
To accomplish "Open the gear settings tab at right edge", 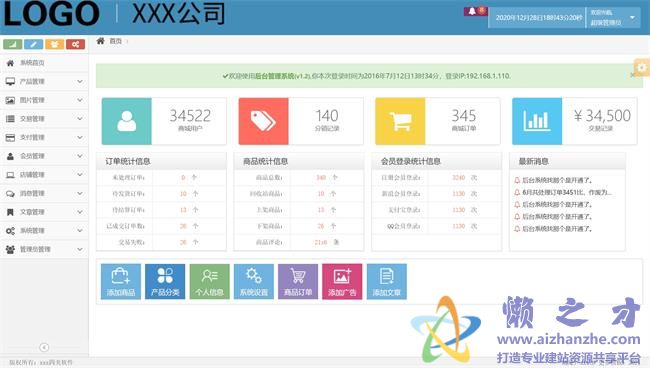I will click(x=642, y=67).
